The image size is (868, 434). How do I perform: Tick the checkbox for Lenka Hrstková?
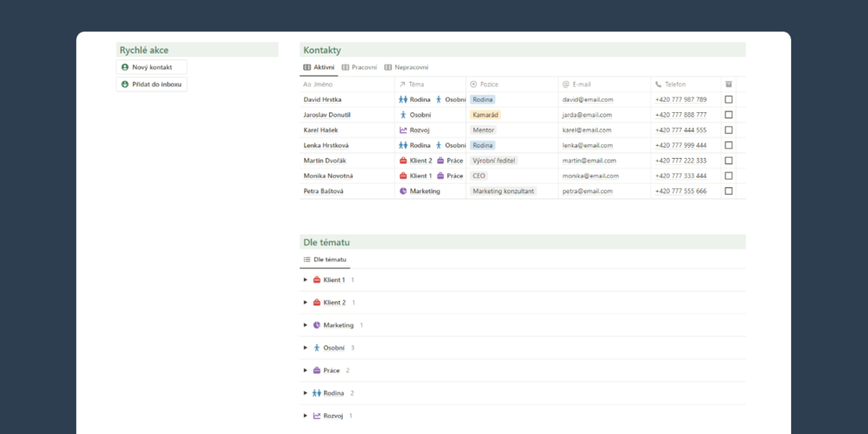[728, 146]
